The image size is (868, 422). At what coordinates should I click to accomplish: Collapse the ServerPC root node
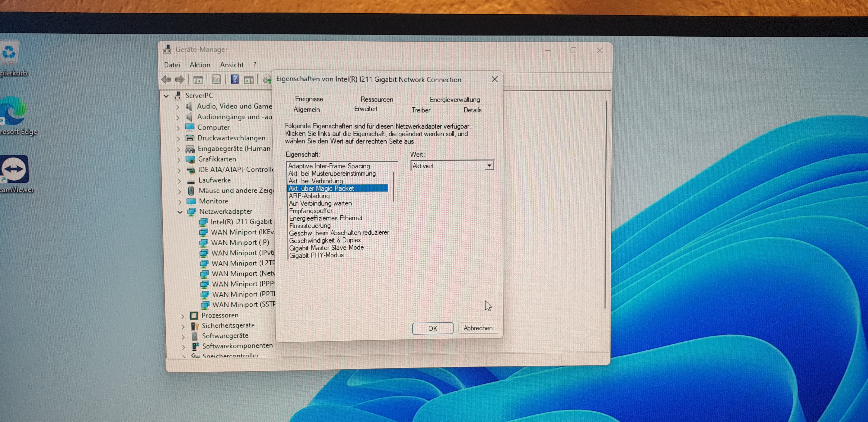tap(166, 96)
